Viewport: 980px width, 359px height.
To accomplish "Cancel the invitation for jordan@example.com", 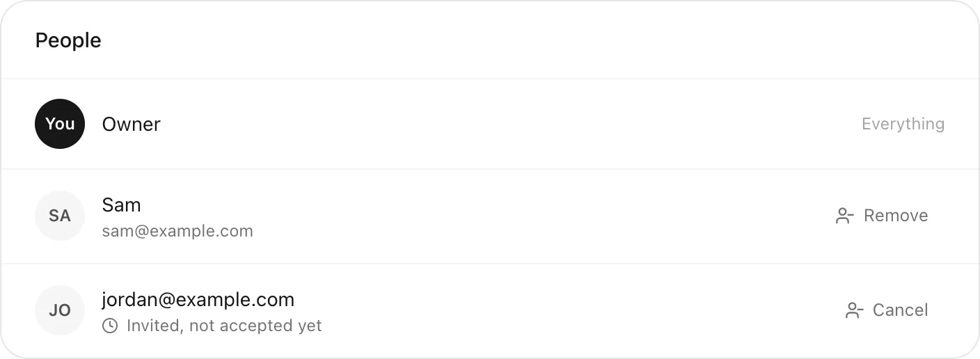I will tap(886, 310).
